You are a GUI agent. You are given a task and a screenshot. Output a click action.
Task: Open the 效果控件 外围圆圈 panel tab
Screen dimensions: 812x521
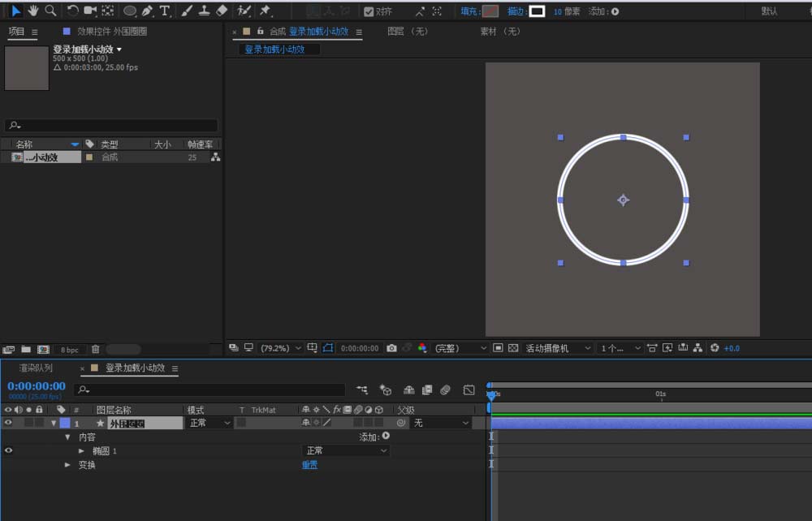(x=112, y=32)
